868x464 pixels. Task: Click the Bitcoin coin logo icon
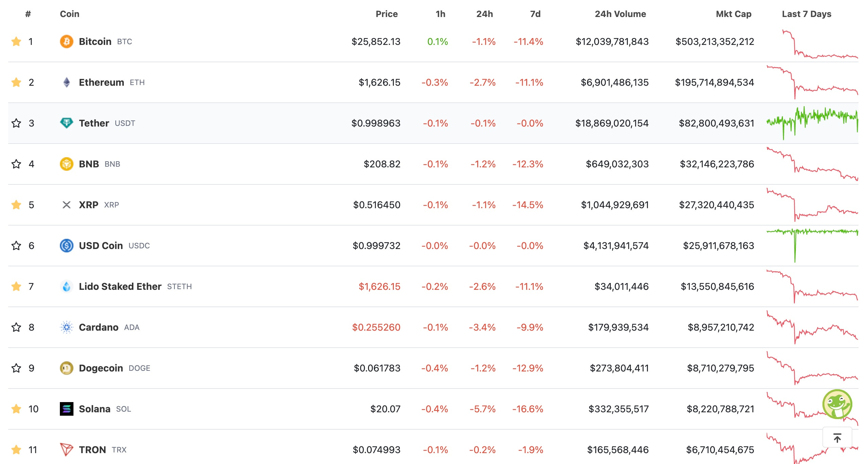(67, 42)
